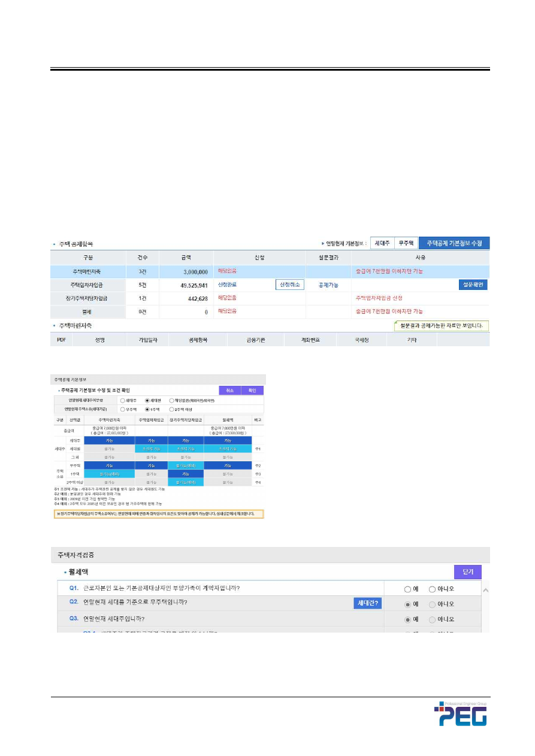Close the 월세액 survey with 닫기
Screen dimensions: 535x756
click(x=467, y=572)
